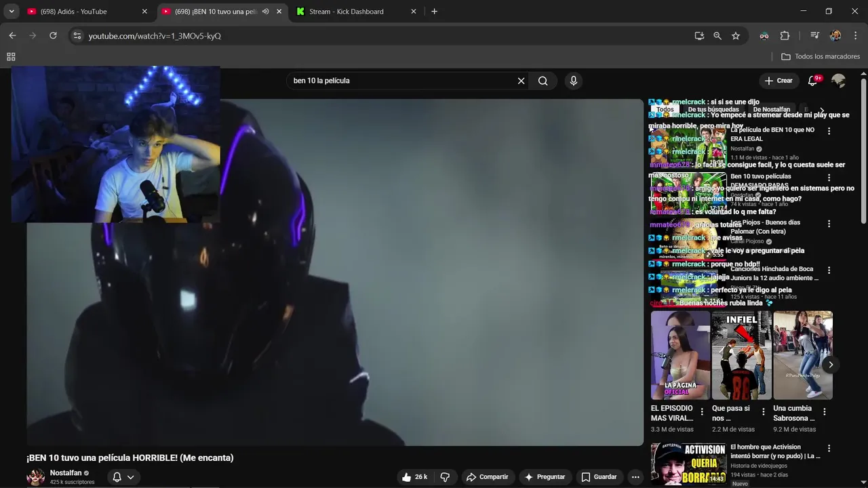Open the subscription notification bell dropdown
This screenshot has height=488, width=868.
click(123, 477)
